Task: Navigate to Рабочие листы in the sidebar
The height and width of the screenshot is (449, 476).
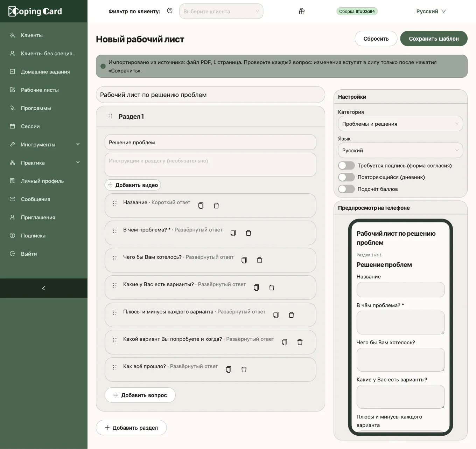Action: (44, 90)
